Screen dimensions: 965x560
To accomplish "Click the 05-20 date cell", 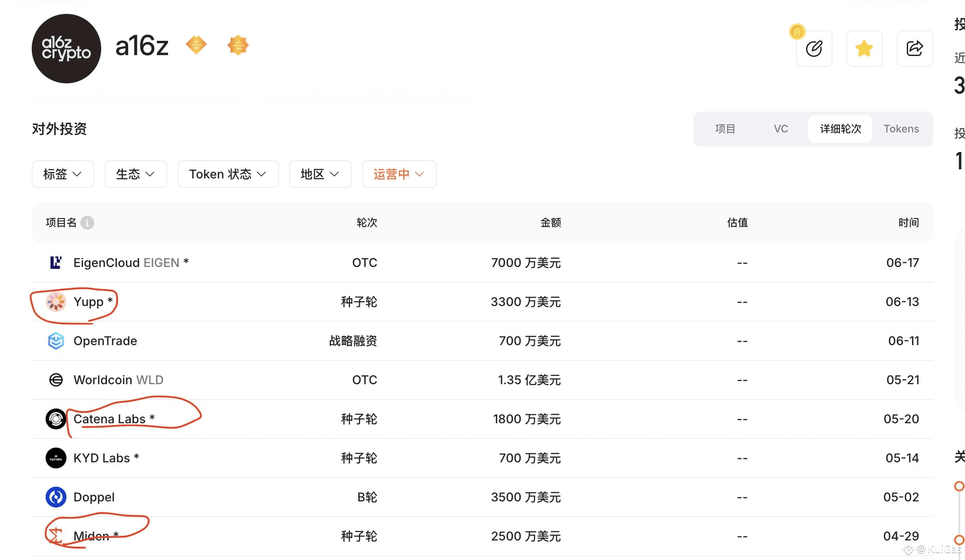I will click(902, 419).
